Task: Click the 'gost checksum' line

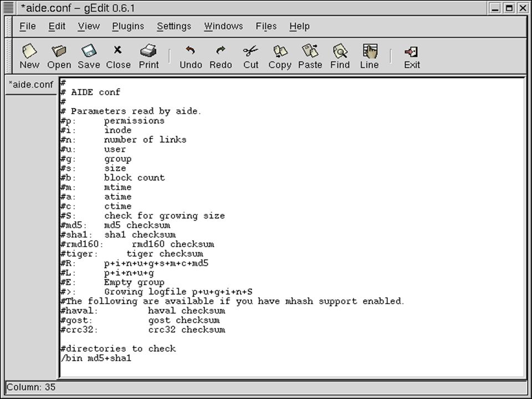Action: (x=140, y=320)
